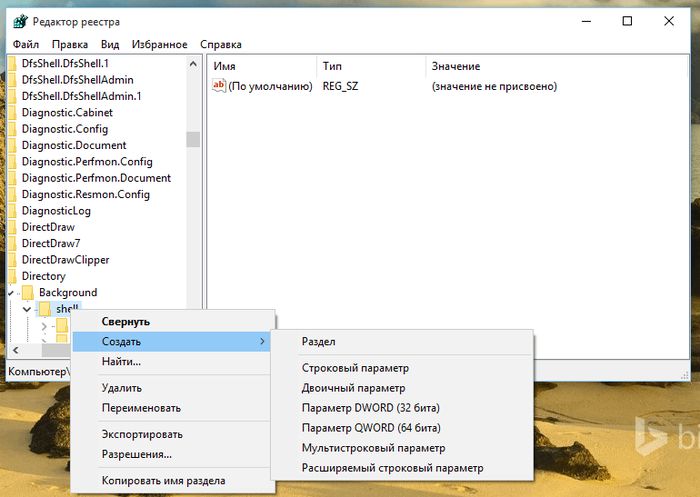The image size is (700, 497).
Task: Click the DiagnosticLog folder icon
Action: [12, 211]
